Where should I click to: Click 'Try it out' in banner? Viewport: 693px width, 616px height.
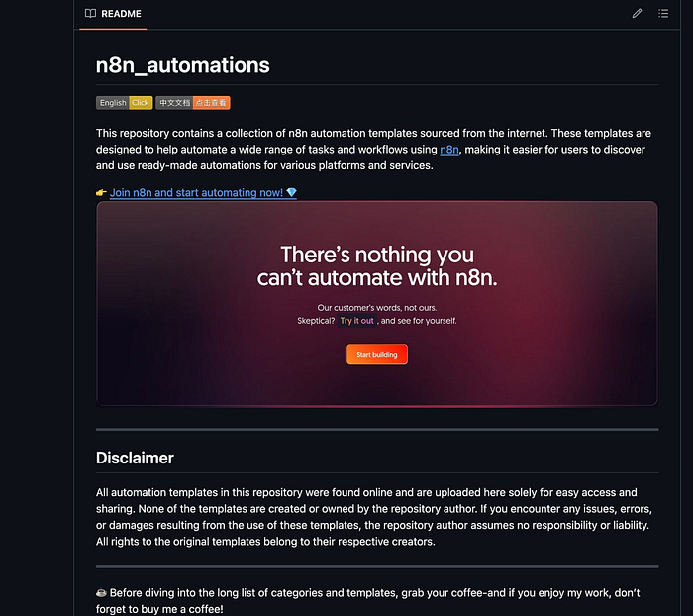356,321
